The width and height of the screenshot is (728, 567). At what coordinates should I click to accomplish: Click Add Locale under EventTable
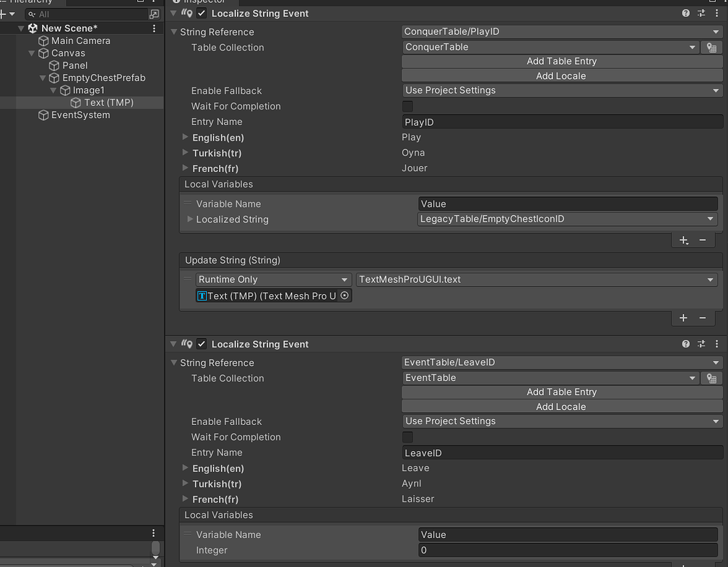coord(562,407)
